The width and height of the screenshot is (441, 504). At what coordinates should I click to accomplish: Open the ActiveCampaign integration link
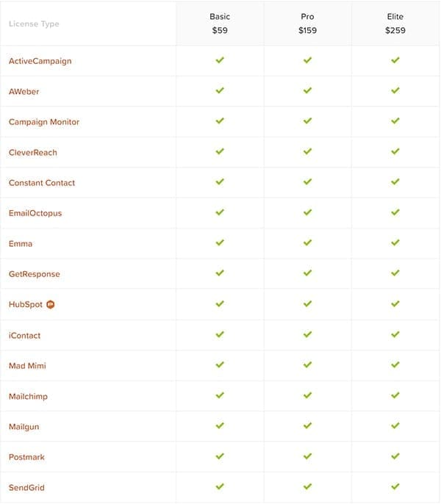click(x=40, y=61)
